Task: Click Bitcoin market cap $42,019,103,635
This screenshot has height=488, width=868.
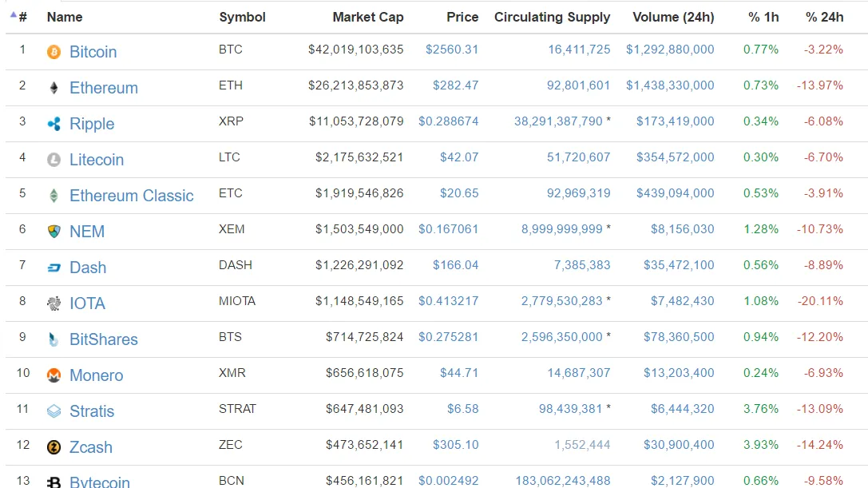Action: 356,50
